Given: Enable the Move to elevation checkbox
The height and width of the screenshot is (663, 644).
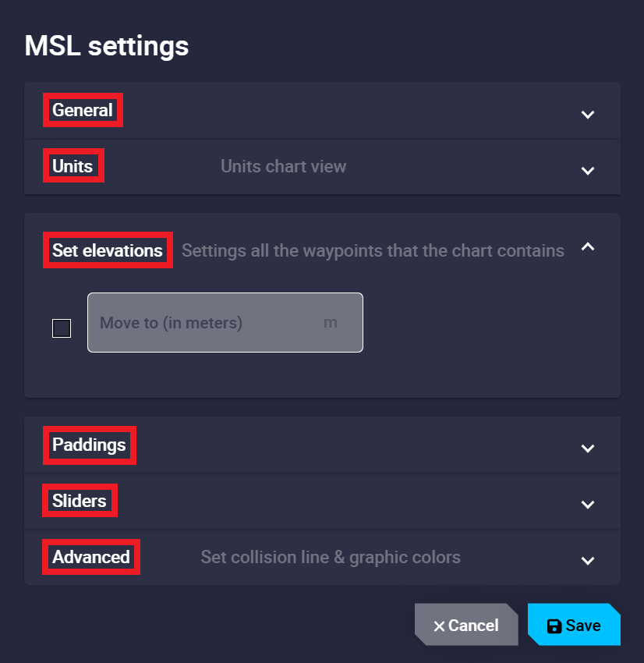Looking at the screenshot, I should point(62,328).
